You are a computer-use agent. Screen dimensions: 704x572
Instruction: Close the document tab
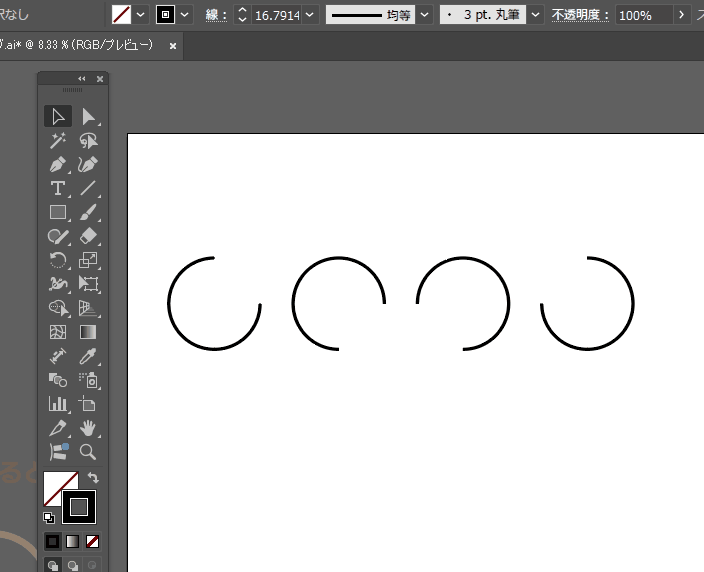tap(173, 46)
